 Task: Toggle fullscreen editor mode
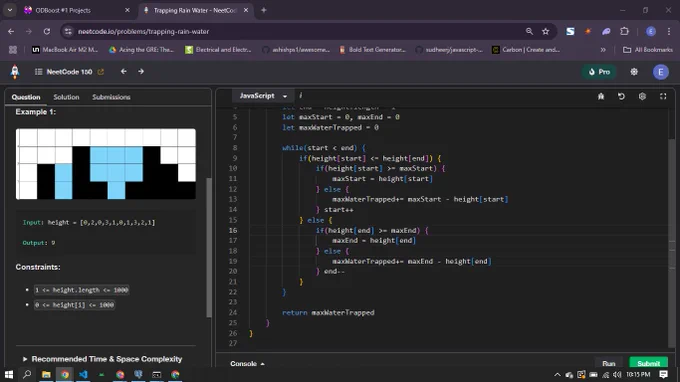663,96
